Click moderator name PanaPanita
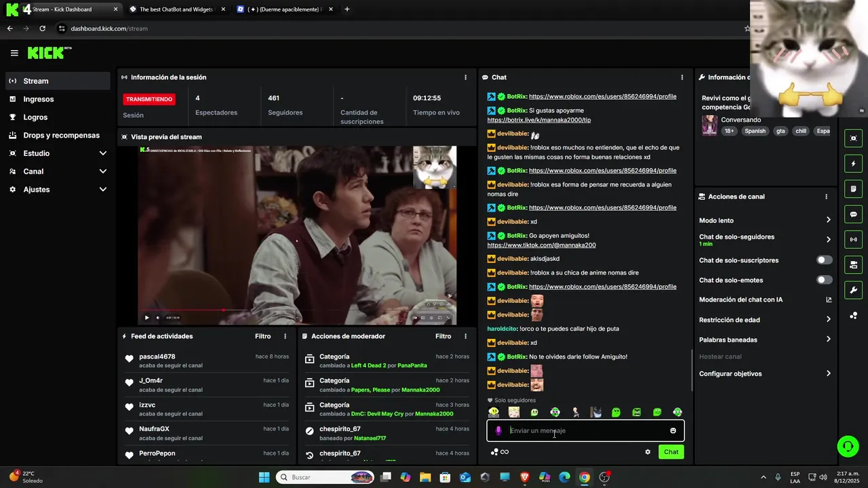The image size is (868, 488). pos(412,365)
